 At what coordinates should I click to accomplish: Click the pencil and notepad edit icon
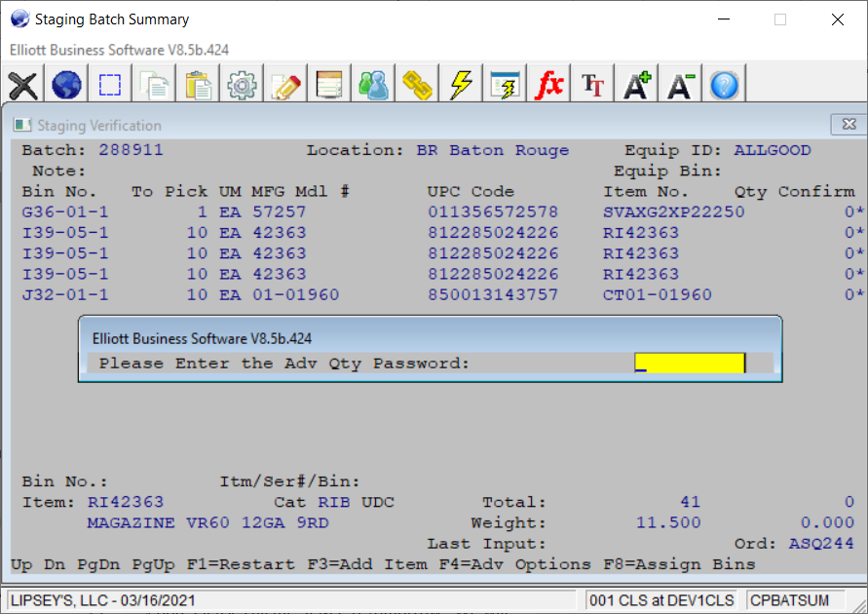click(286, 85)
